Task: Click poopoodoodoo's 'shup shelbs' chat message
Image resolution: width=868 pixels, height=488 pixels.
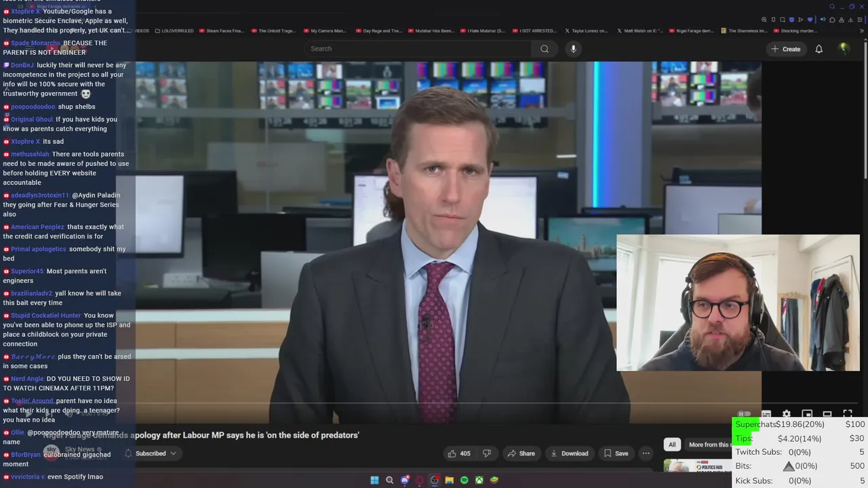Action: [50, 106]
